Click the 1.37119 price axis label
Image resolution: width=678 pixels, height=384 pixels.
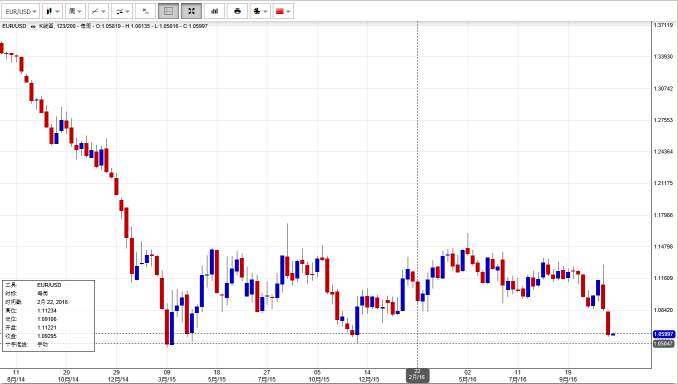(x=663, y=25)
